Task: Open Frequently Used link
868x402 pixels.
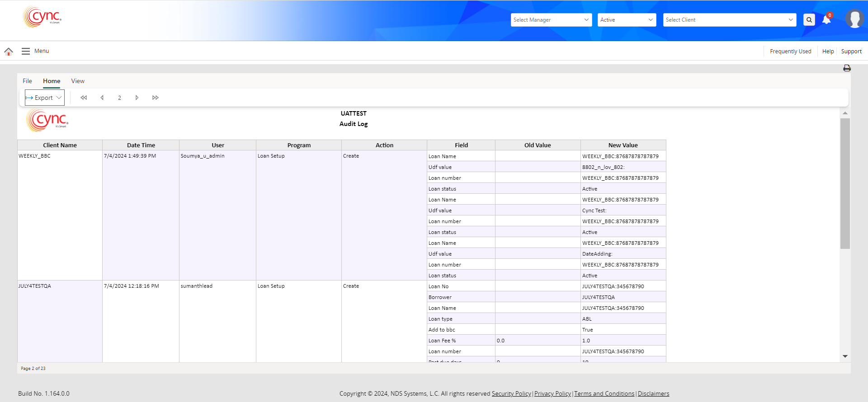Action: (790, 51)
